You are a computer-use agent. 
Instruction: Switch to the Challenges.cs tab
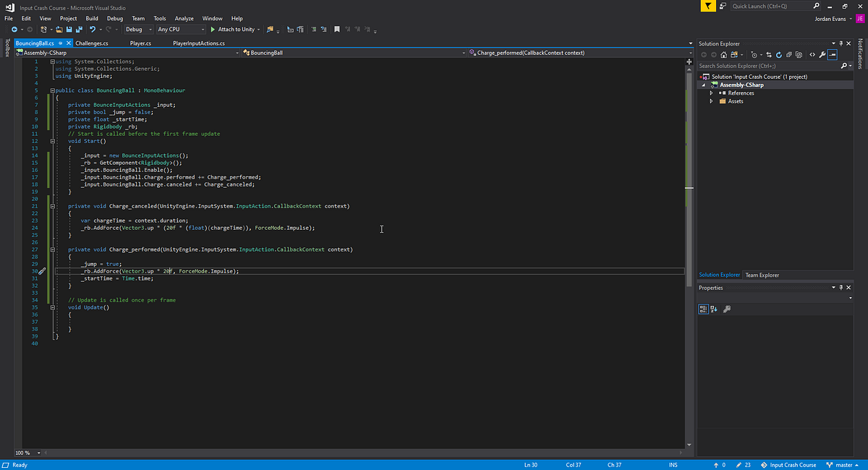tap(92, 43)
